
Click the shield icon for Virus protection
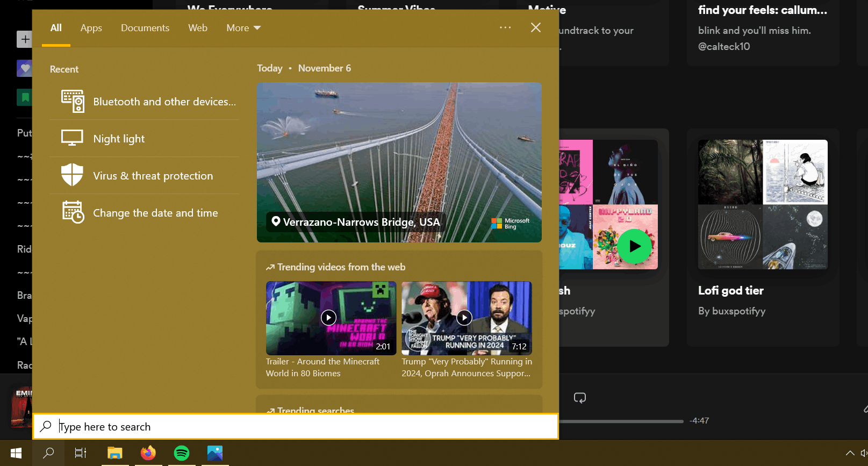[72, 175]
